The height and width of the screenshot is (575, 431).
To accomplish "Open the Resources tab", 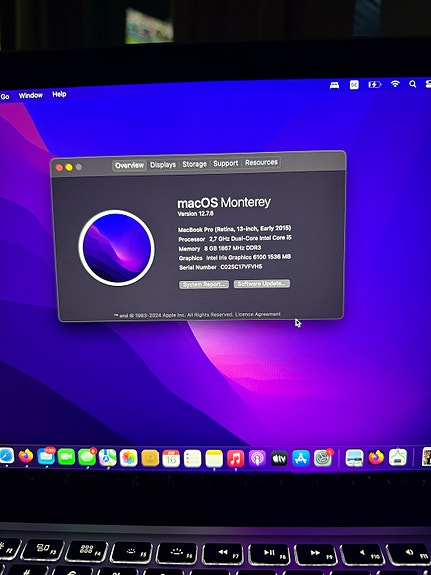I will [x=261, y=162].
